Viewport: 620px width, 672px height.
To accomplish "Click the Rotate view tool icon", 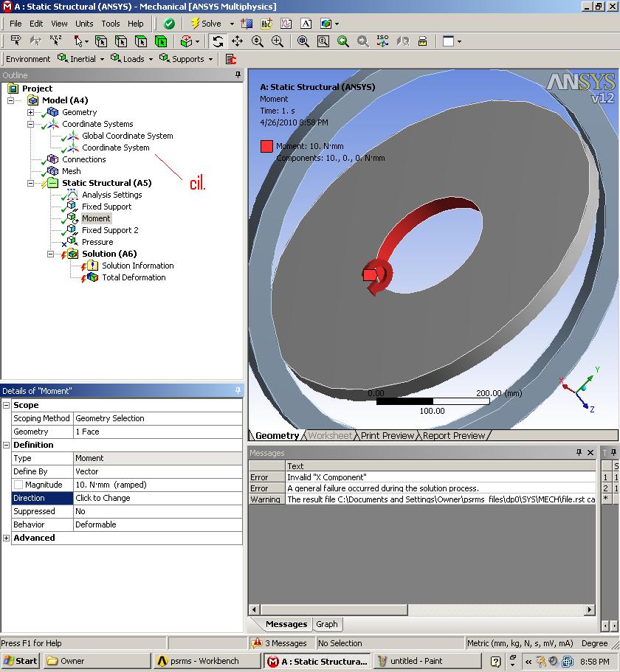I will 218,42.
